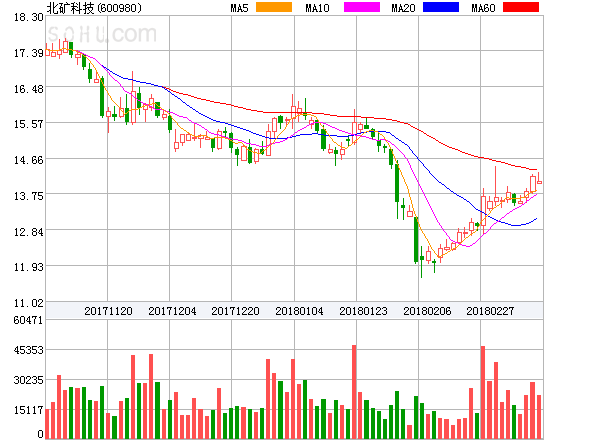Screen dimensions: 600x440
Task: Click the magenta MA10 legend swatch
Action: (362, 7)
